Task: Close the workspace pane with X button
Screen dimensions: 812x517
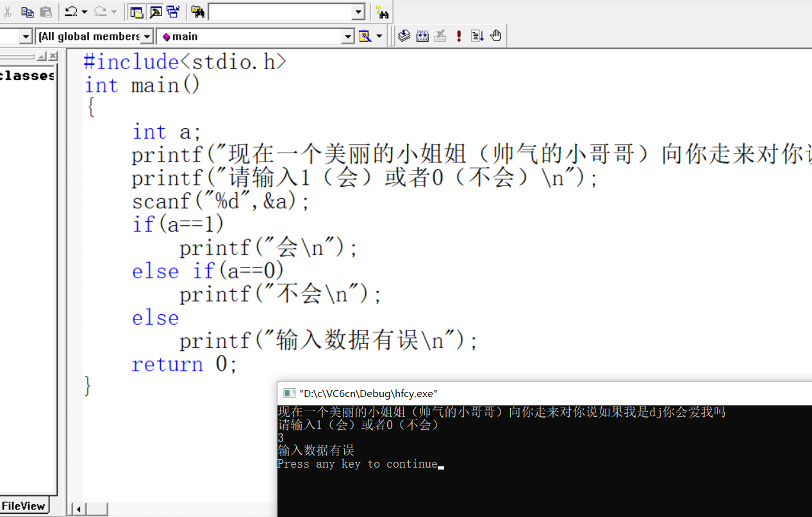Action: click(53, 56)
